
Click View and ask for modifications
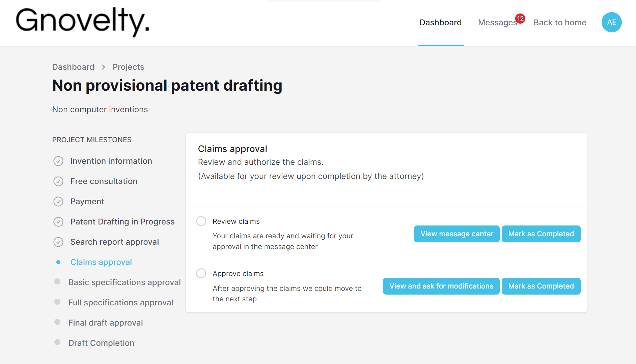tap(441, 286)
